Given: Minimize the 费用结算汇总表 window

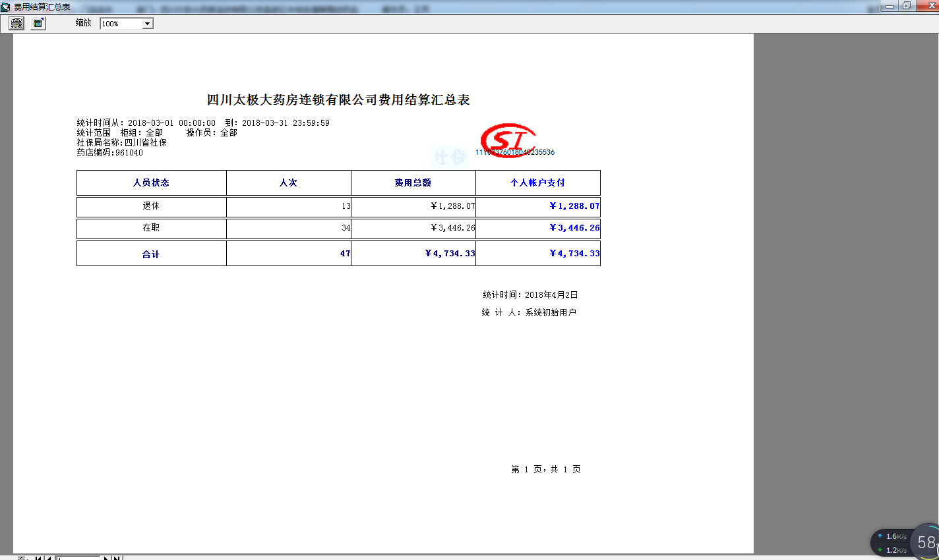Looking at the screenshot, I should tap(890, 6).
